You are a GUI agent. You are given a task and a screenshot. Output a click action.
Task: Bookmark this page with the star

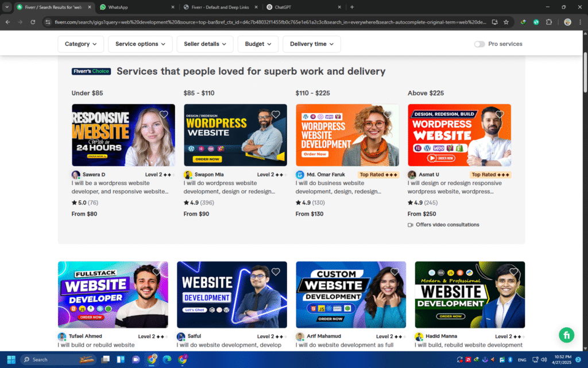(x=506, y=22)
